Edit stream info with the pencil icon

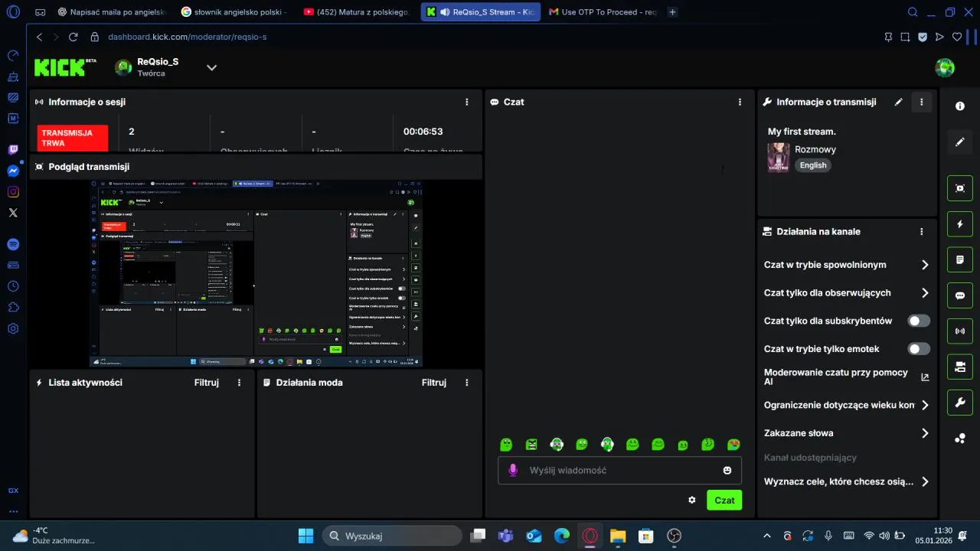pos(899,102)
